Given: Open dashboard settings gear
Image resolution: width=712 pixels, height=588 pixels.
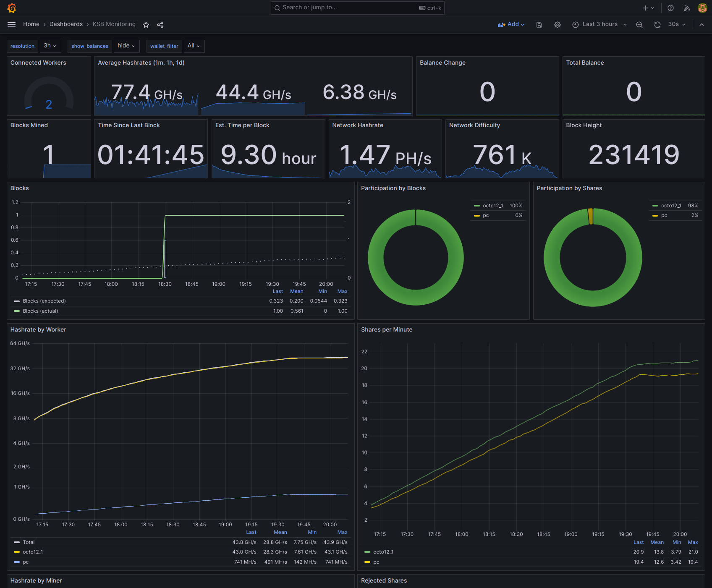Looking at the screenshot, I should click(x=558, y=25).
